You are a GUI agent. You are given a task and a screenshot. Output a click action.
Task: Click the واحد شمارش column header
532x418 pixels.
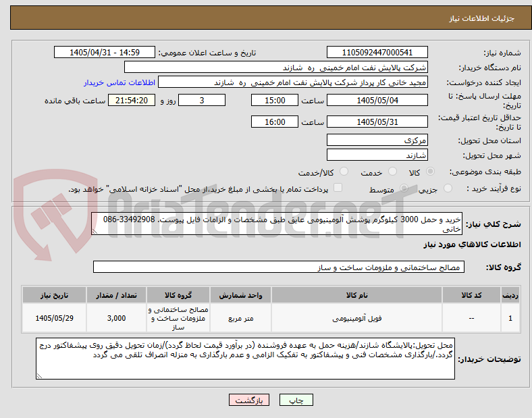pos(240,295)
